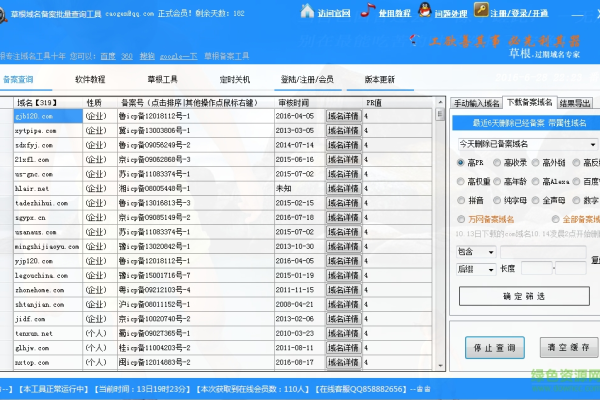Click the 停止查询 button
The image size is (600, 400).
coord(494,347)
